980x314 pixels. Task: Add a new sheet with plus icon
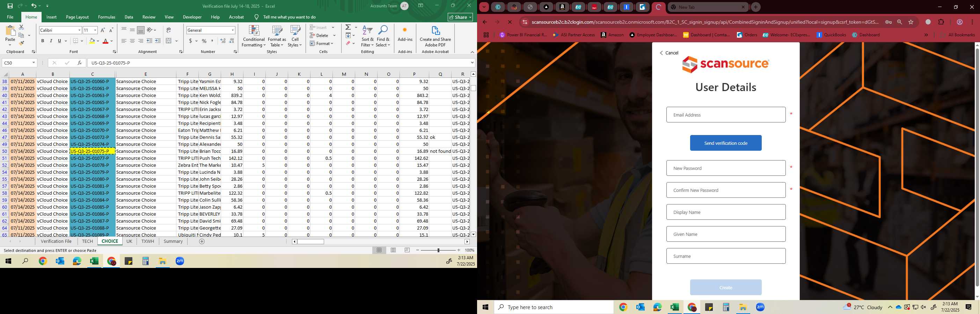(x=202, y=241)
